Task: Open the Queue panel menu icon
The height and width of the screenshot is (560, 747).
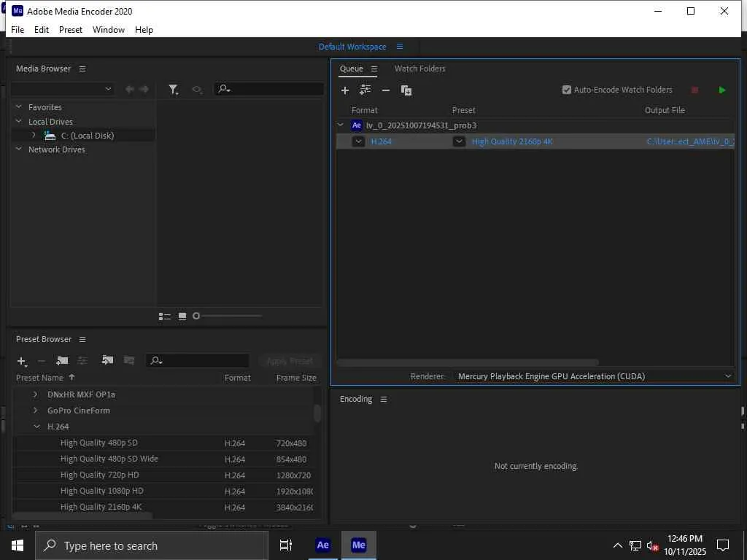Action: pyautogui.click(x=374, y=69)
